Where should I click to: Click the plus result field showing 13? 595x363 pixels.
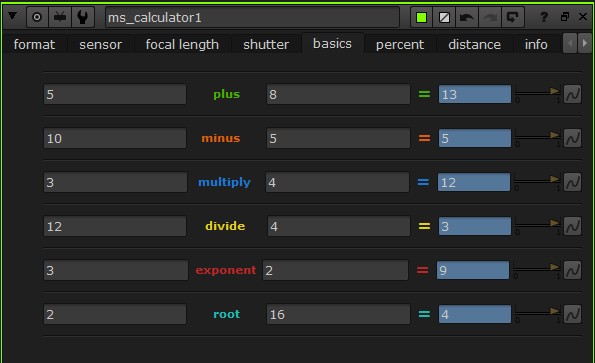click(x=475, y=94)
